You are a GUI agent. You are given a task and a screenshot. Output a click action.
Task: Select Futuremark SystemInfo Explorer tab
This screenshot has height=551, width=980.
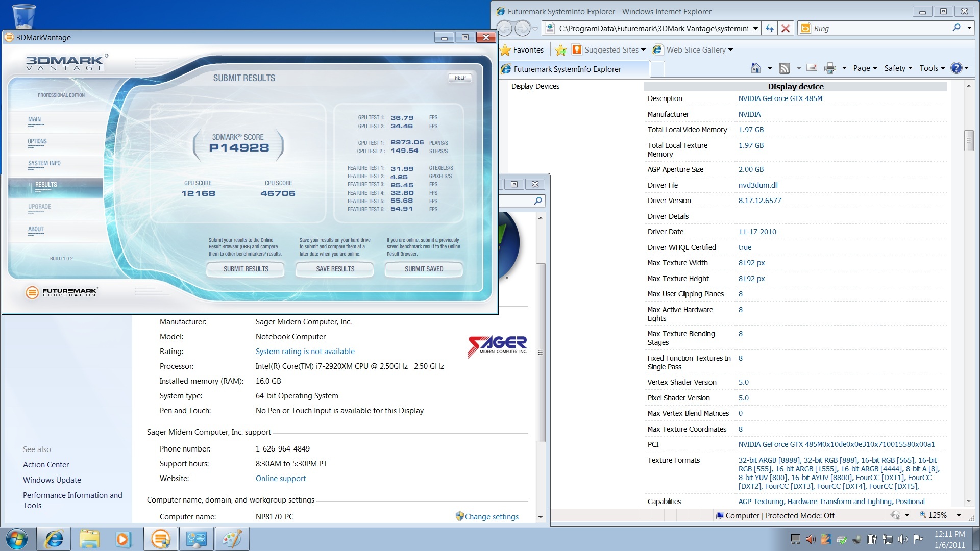pyautogui.click(x=574, y=69)
